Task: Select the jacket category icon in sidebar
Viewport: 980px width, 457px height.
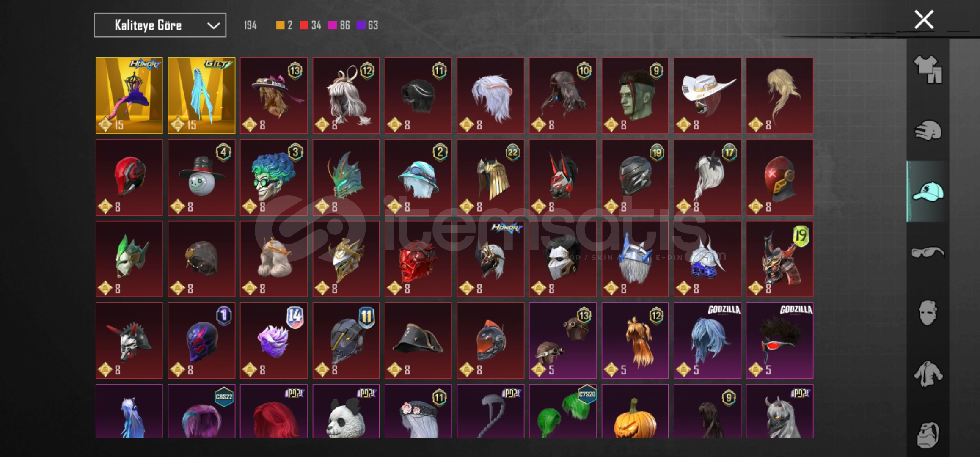Action: 928,374
